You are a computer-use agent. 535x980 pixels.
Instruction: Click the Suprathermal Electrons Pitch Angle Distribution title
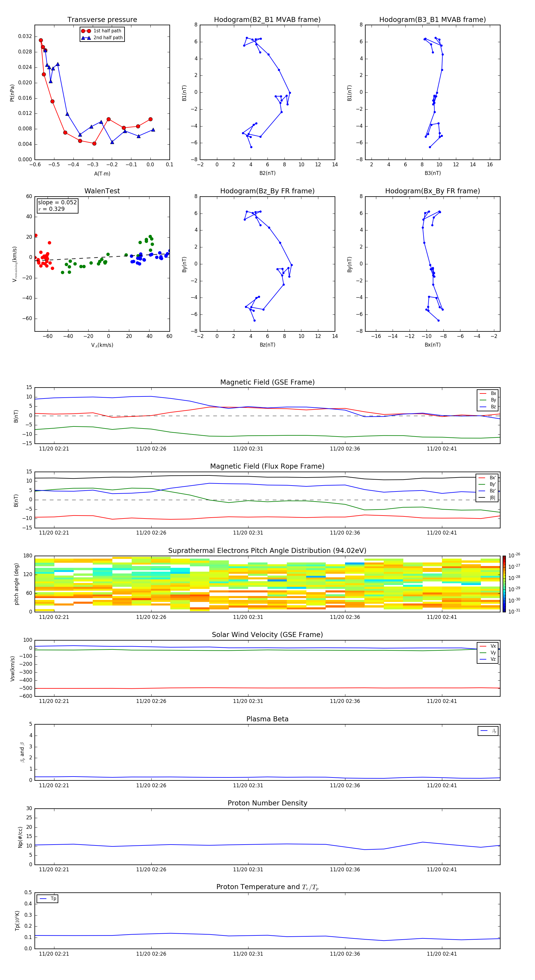(x=267, y=551)
